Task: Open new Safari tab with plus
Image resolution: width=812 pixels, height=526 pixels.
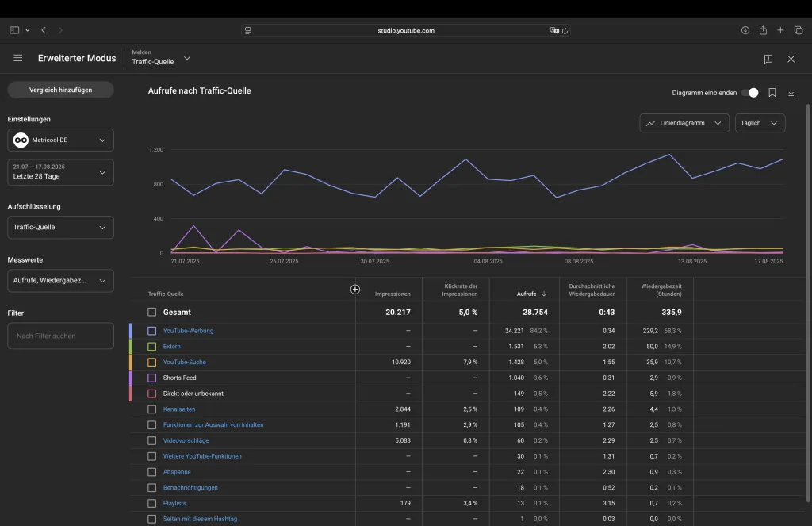Action: (780, 30)
